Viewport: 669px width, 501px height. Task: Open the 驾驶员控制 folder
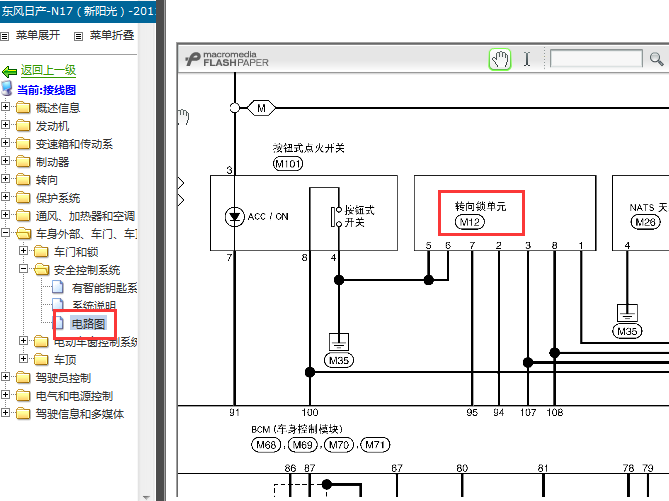[63, 378]
